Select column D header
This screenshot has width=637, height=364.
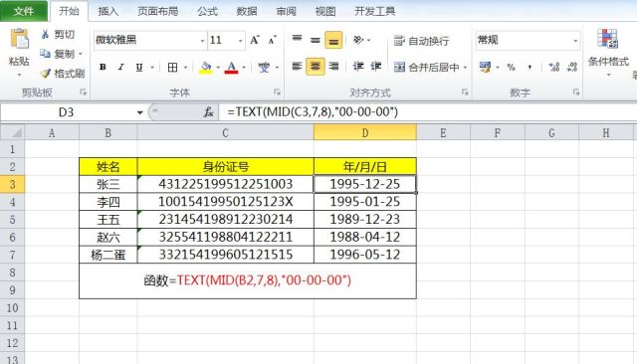(365, 132)
